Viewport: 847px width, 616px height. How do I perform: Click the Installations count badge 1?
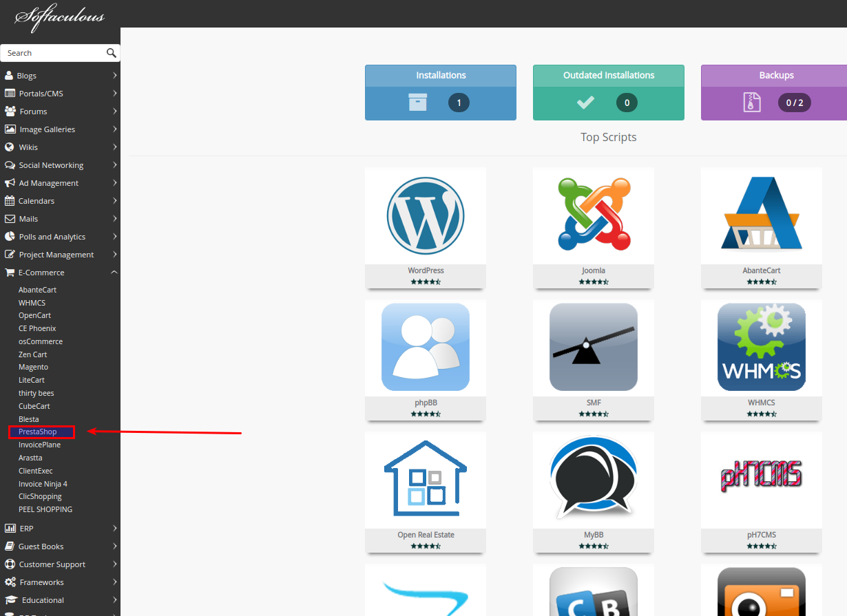click(x=459, y=103)
